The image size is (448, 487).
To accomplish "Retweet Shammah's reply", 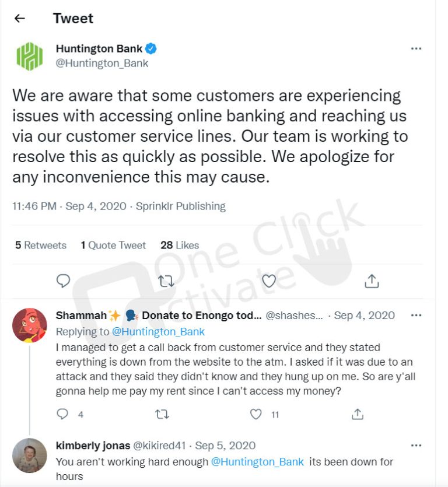I will [162, 414].
